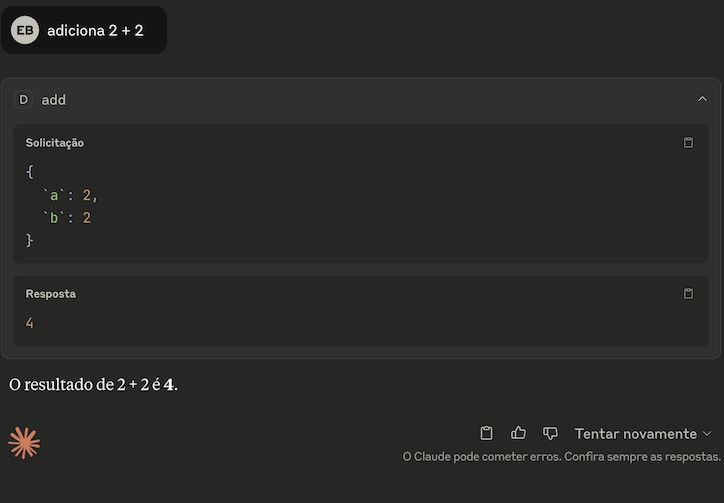Screen dimensions: 724x503
Task: Click the response value 4 in Resposta
Action: point(29,323)
